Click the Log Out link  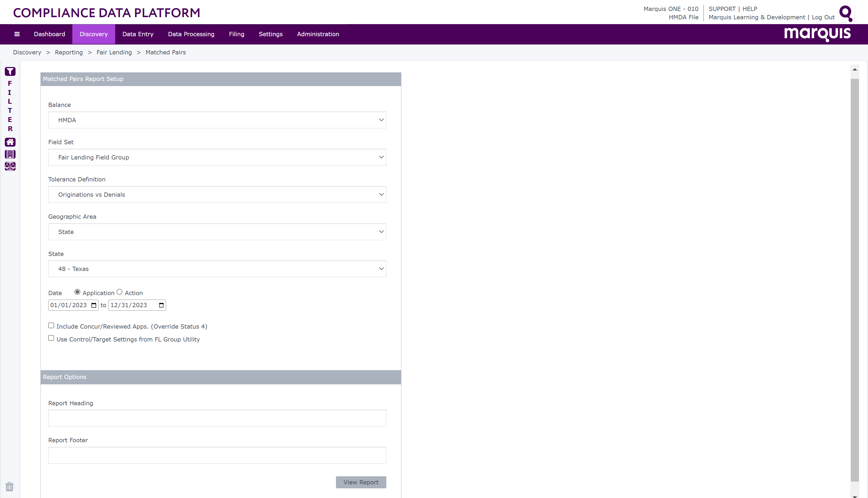click(823, 17)
